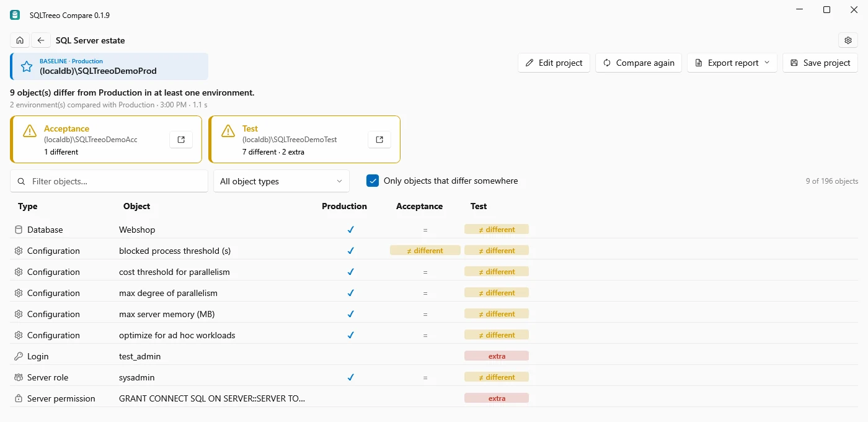The width and height of the screenshot is (868, 422).
Task: Click the Acceptance column header
Action: (x=420, y=206)
